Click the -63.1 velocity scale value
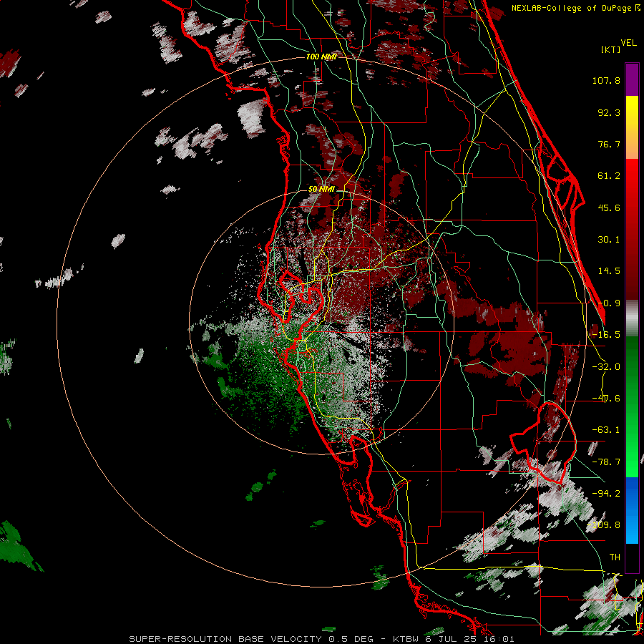This screenshot has width=644, height=644. tap(606, 430)
